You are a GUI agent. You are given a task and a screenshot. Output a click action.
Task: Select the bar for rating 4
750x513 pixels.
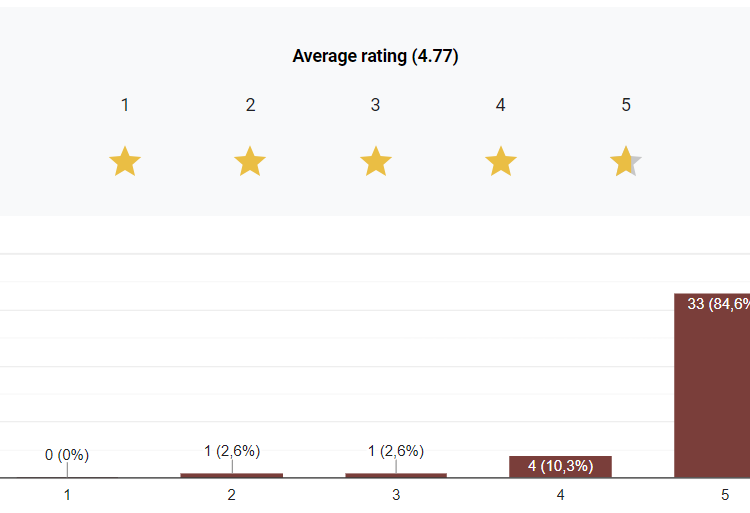pos(560,467)
